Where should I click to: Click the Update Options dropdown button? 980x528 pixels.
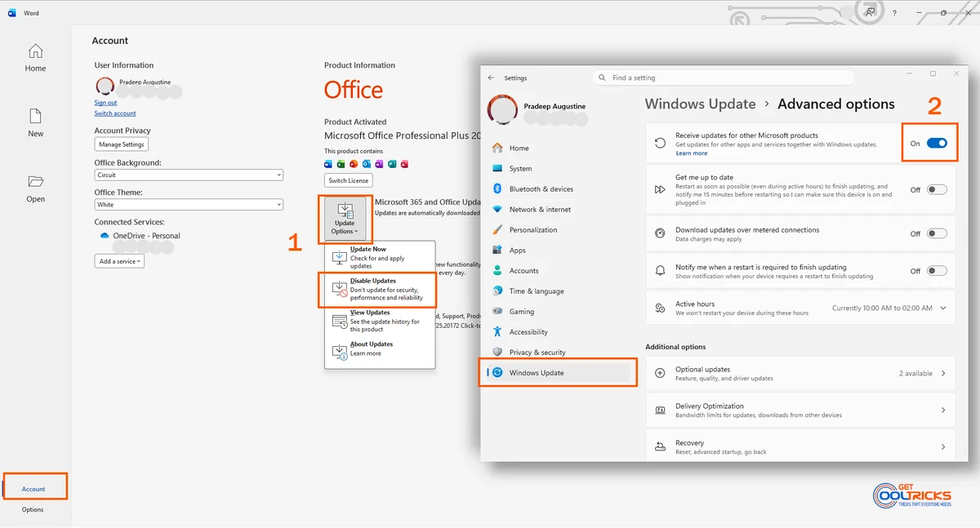(345, 219)
